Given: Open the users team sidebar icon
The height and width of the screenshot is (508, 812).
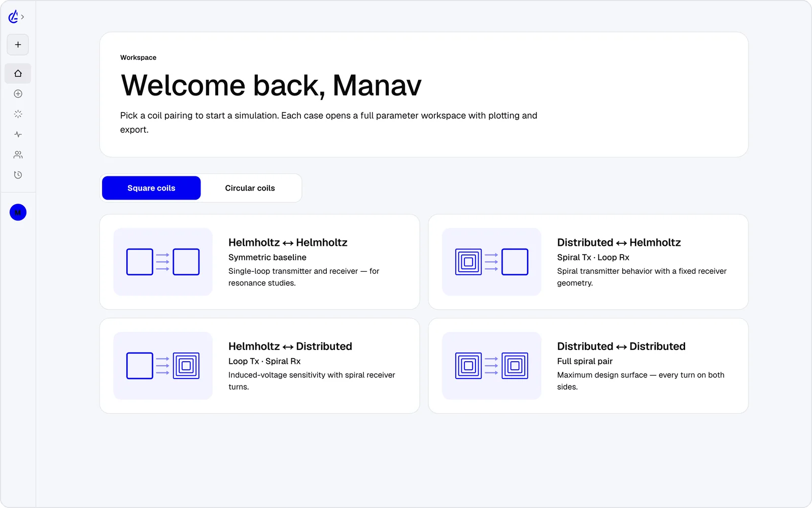Looking at the screenshot, I should click(x=18, y=154).
